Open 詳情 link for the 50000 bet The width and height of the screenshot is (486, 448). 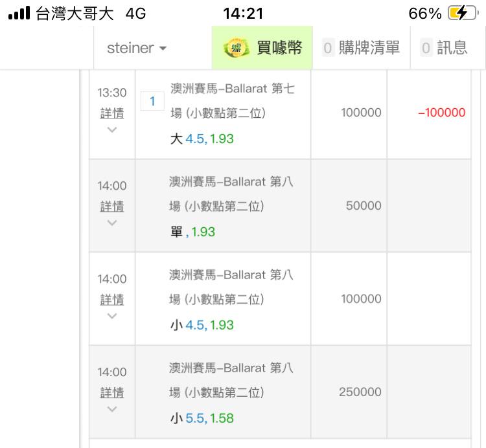[112, 207]
